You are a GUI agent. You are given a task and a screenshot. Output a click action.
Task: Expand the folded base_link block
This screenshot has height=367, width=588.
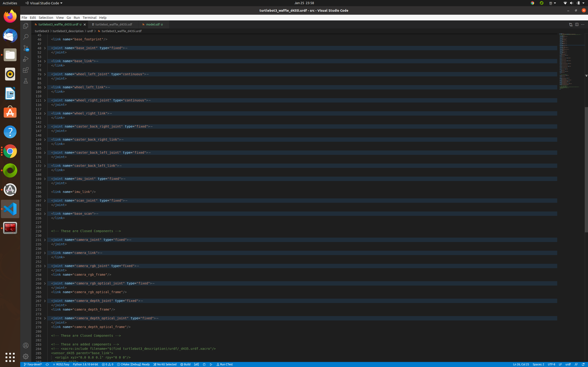(x=45, y=61)
